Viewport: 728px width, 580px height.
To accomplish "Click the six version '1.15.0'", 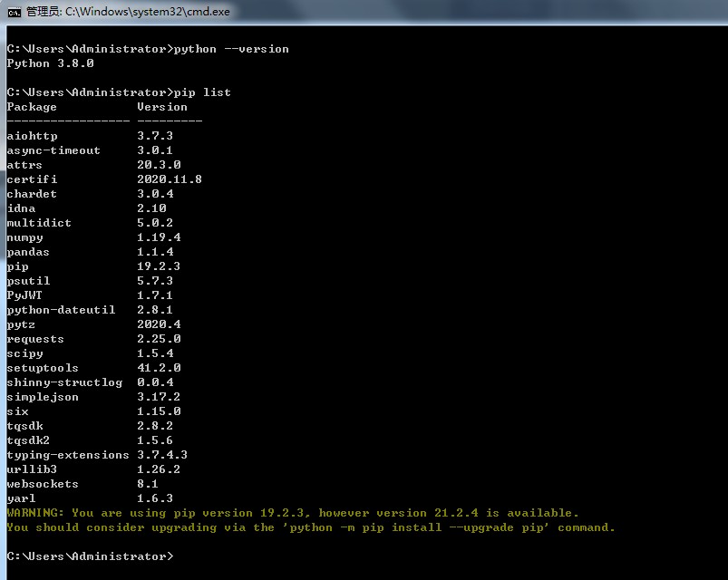I will tap(159, 411).
